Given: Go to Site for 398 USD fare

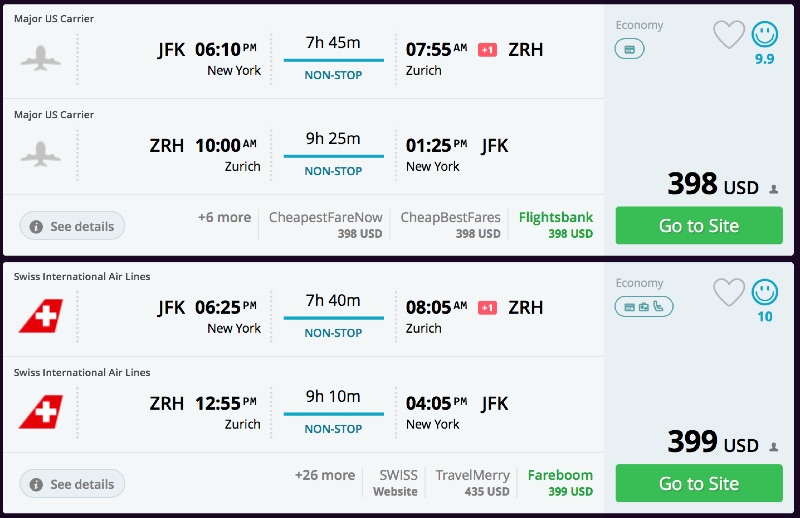Looking at the screenshot, I should [698, 225].
